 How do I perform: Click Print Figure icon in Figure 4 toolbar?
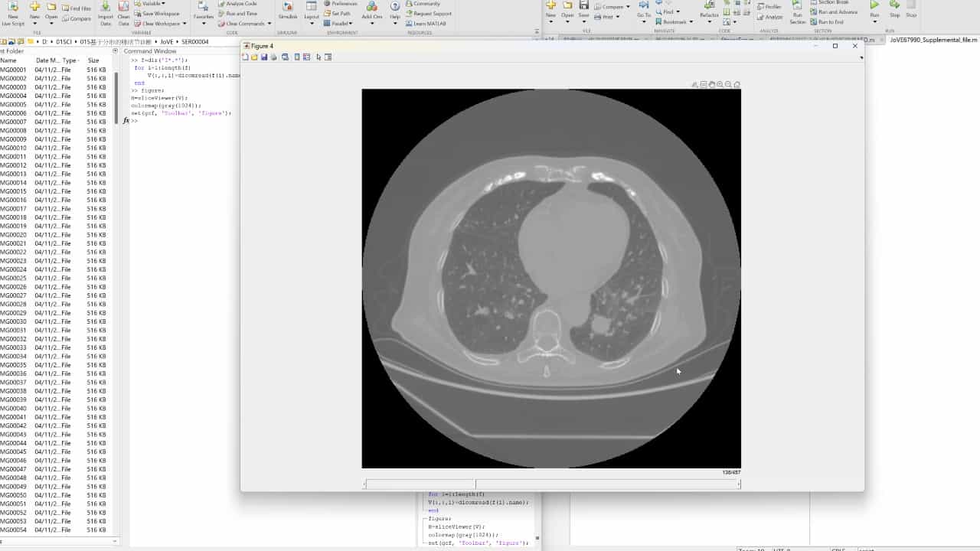pos(273,57)
